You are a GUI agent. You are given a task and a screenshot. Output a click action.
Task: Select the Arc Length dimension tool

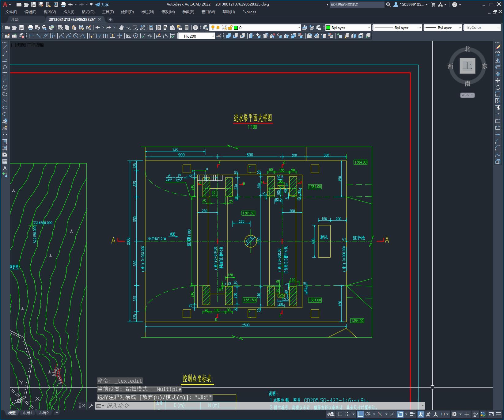coord(46,36)
